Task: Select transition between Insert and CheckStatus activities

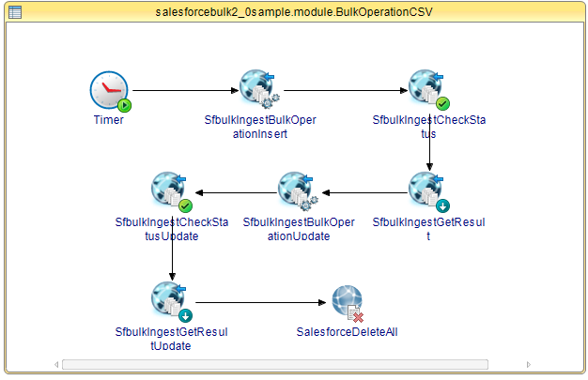Action: coord(346,90)
